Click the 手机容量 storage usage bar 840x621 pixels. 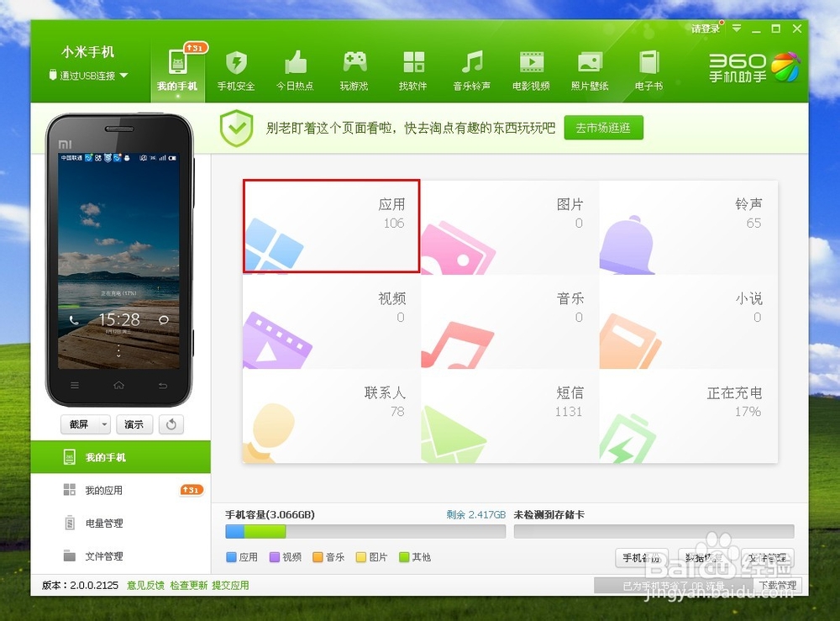pos(365,532)
